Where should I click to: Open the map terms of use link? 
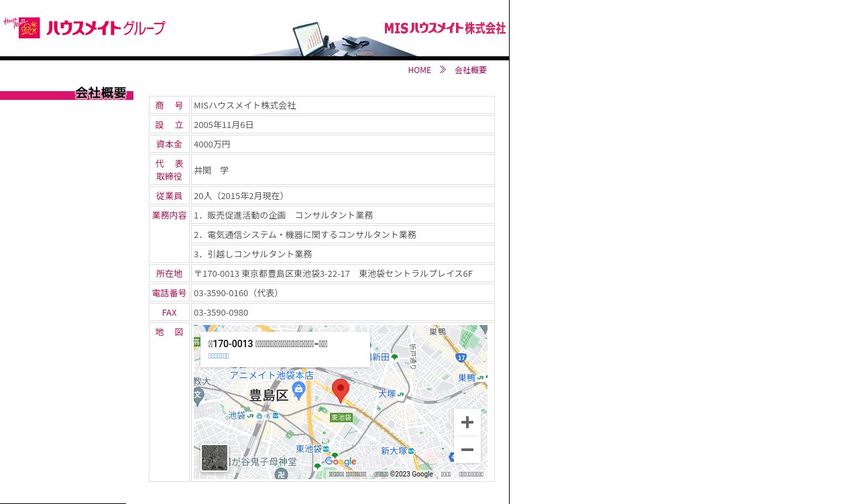click(x=446, y=475)
